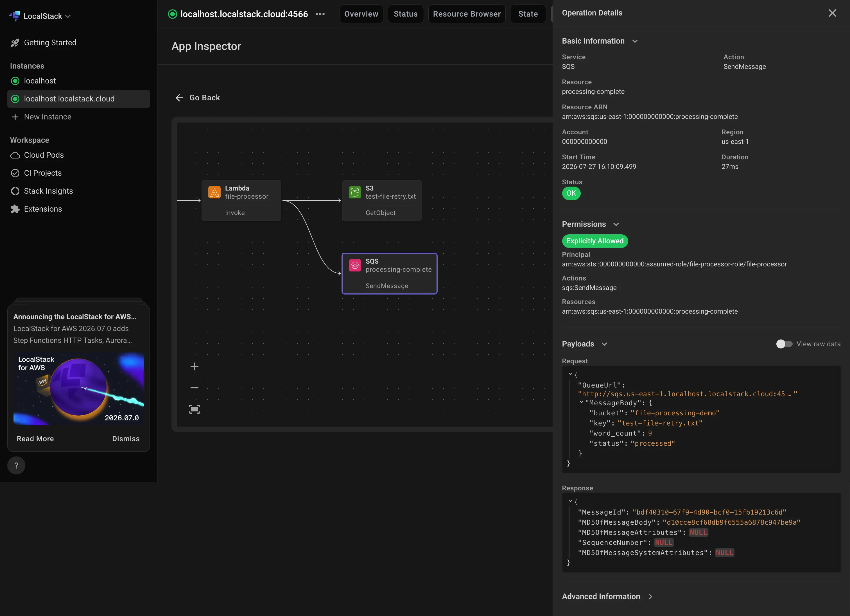Click the LocalStack logo icon
Image resolution: width=850 pixels, height=616 pixels.
pos(15,16)
